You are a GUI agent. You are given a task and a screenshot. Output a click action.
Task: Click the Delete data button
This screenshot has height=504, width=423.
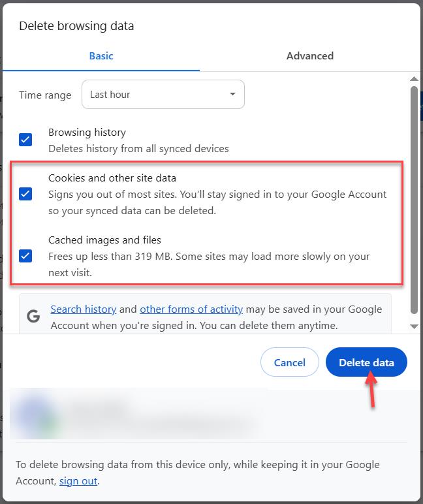pyautogui.click(x=366, y=362)
